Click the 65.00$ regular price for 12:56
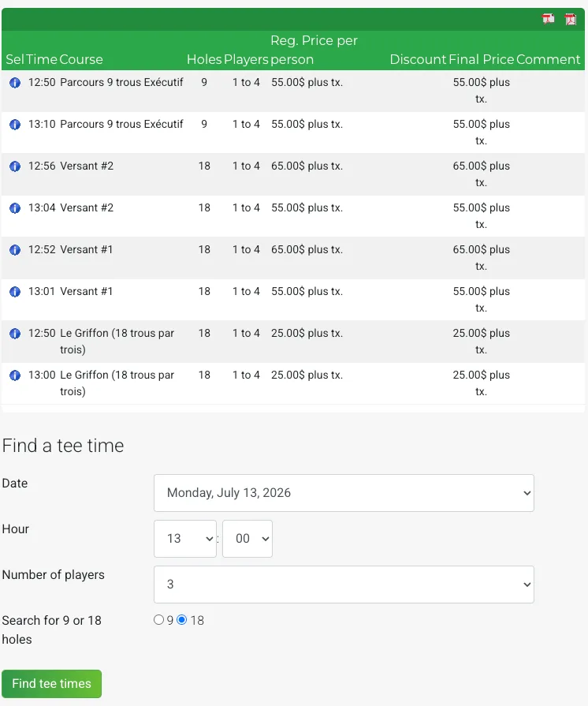 click(307, 166)
